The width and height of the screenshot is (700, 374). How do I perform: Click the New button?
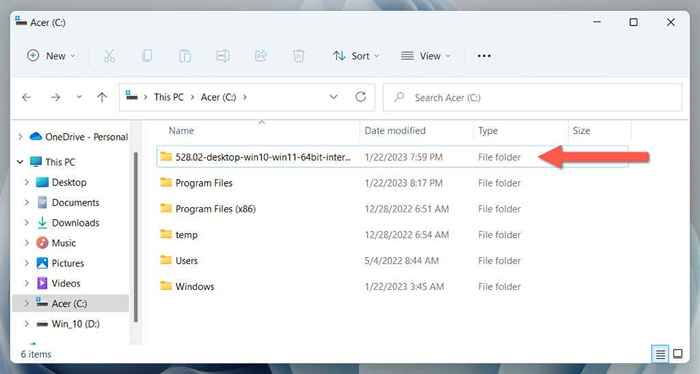point(51,56)
